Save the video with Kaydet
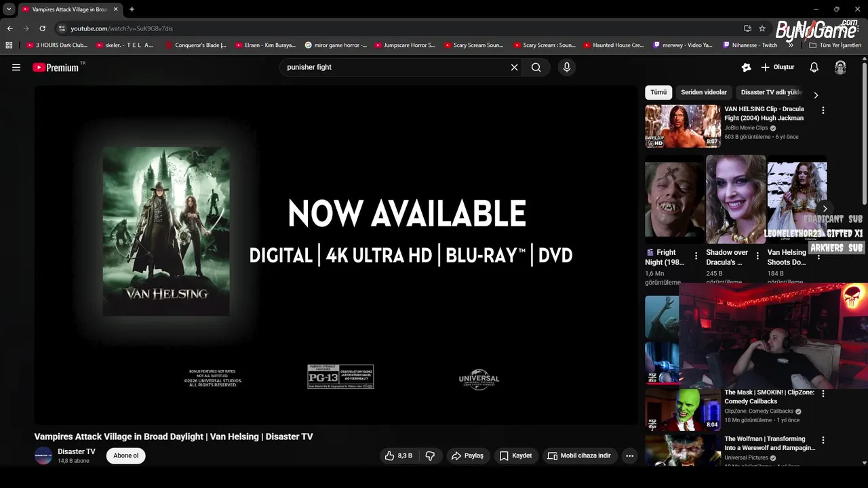Image resolution: width=868 pixels, height=488 pixels. [516, 455]
